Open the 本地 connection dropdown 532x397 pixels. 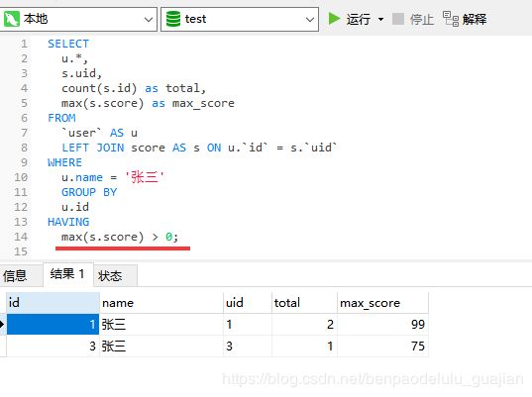click(x=148, y=20)
